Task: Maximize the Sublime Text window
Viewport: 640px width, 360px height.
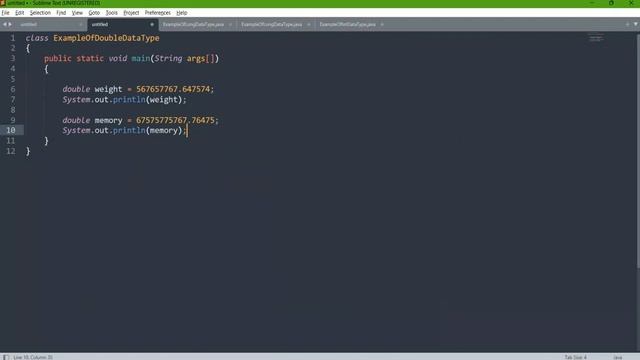Action: point(611,3)
